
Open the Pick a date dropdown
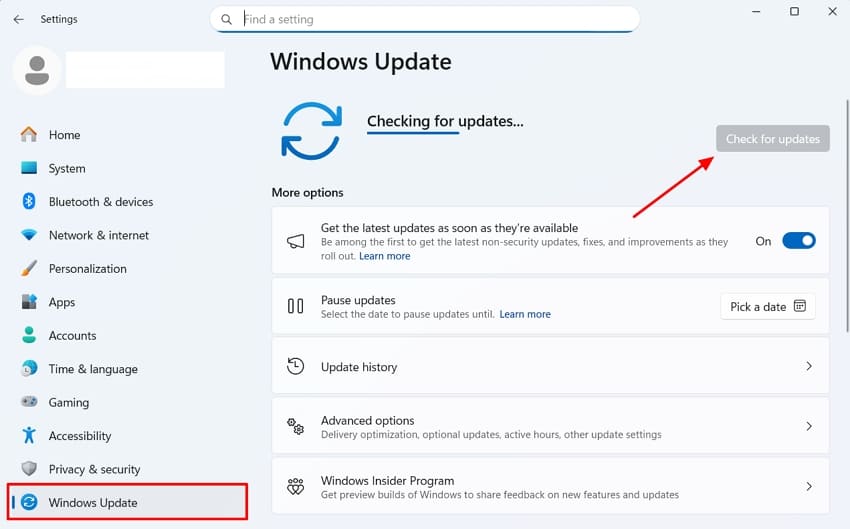click(768, 306)
